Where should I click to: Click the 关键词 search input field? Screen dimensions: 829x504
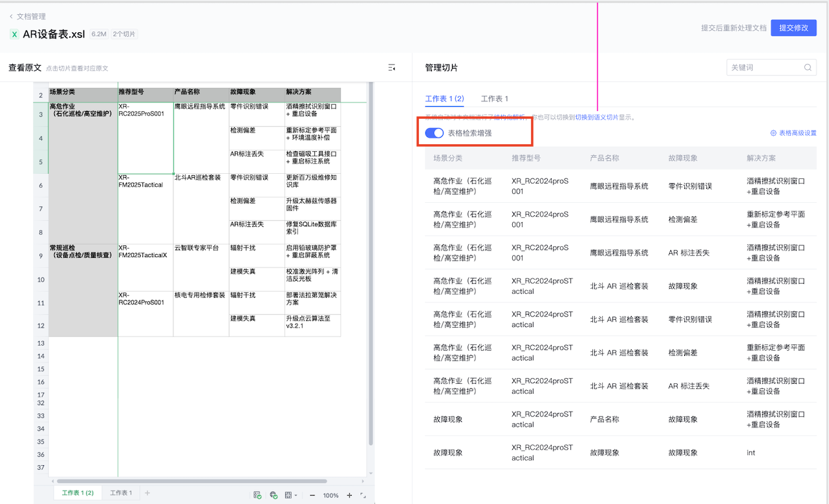(764, 68)
